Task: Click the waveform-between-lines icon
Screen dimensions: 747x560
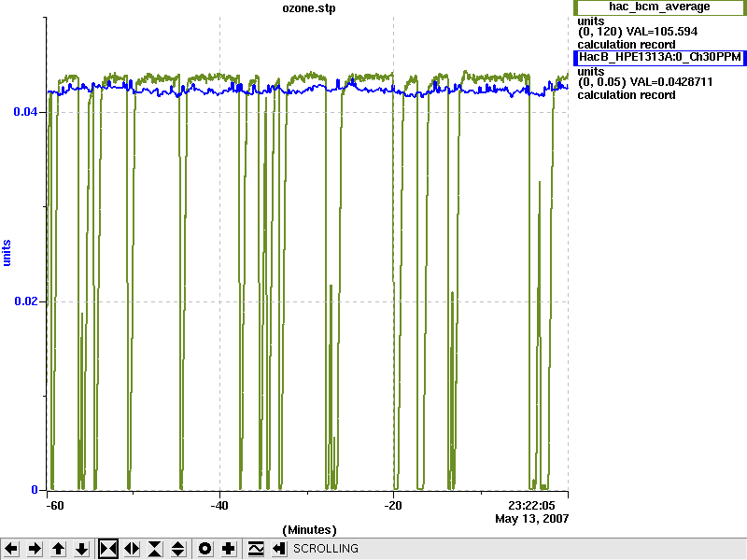Action: click(x=255, y=549)
